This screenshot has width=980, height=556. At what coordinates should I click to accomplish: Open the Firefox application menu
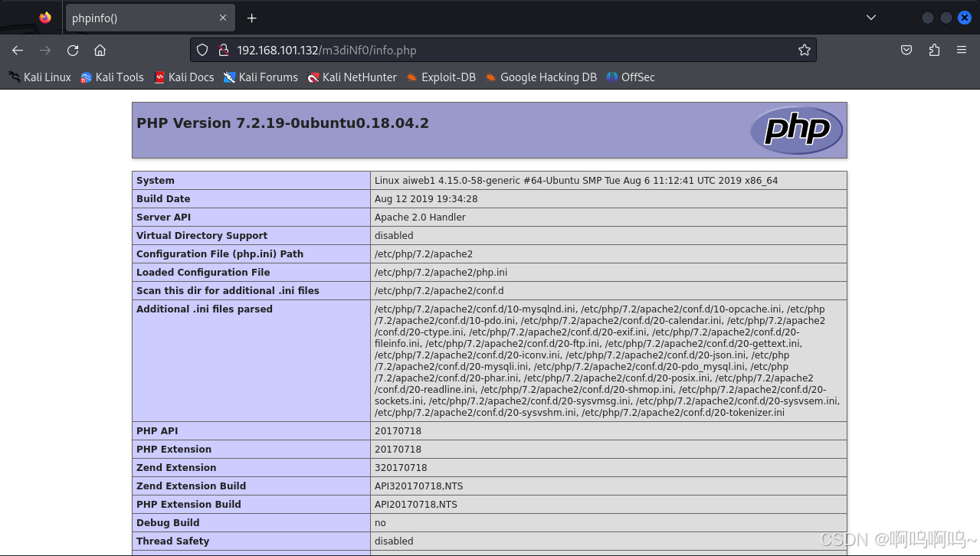[962, 50]
